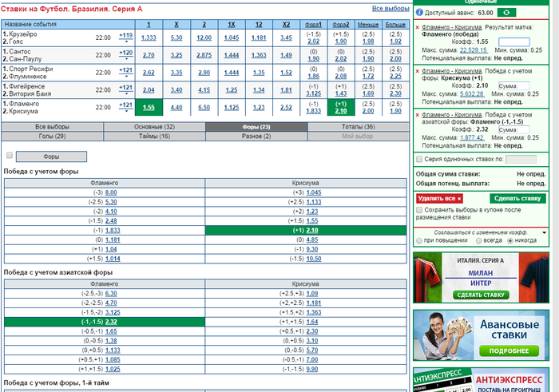Click Сумма input for Фламенго (-1,-1.5) bet
The width and height of the screenshot is (559, 392).
[513, 129]
